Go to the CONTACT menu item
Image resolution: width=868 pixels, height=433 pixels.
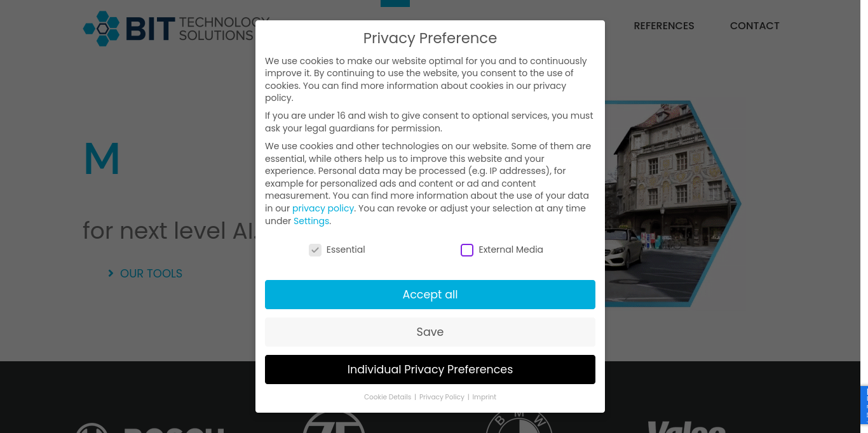pyautogui.click(x=754, y=26)
